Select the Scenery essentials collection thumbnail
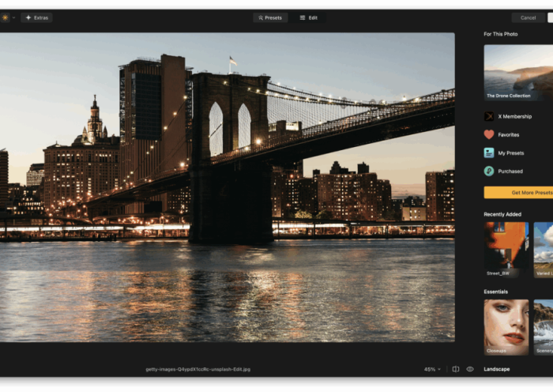 click(x=544, y=326)
